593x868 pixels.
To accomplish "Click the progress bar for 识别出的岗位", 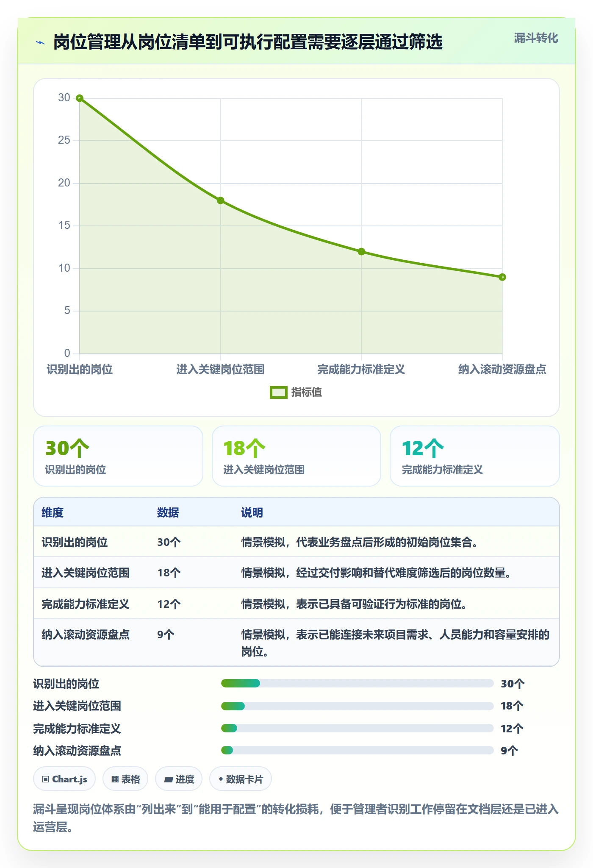I will coord(357,683).
